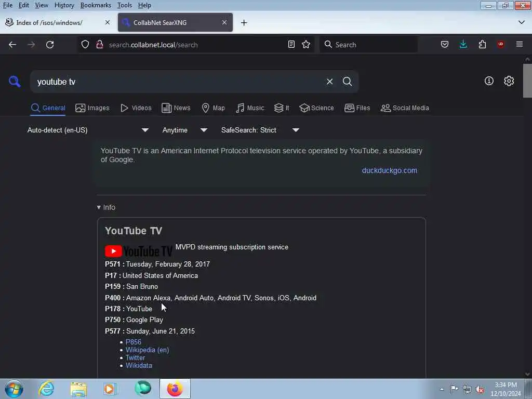Click the padlock site security icon

point(99,45)
